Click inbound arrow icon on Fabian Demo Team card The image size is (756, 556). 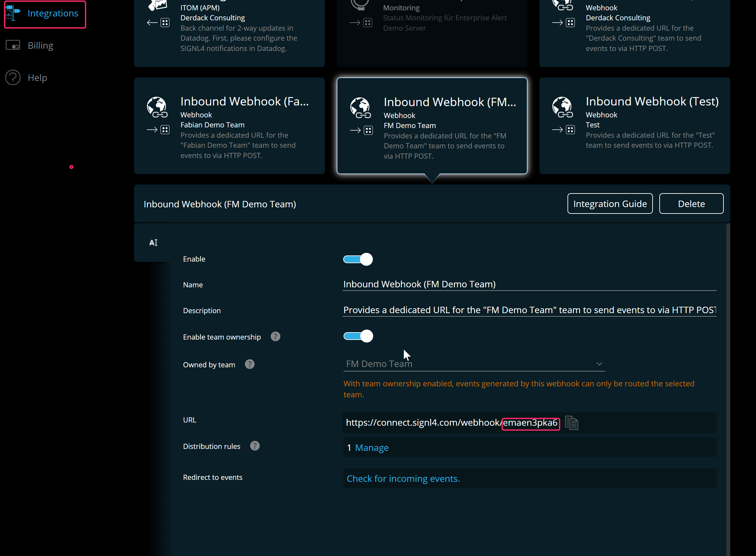158,130
